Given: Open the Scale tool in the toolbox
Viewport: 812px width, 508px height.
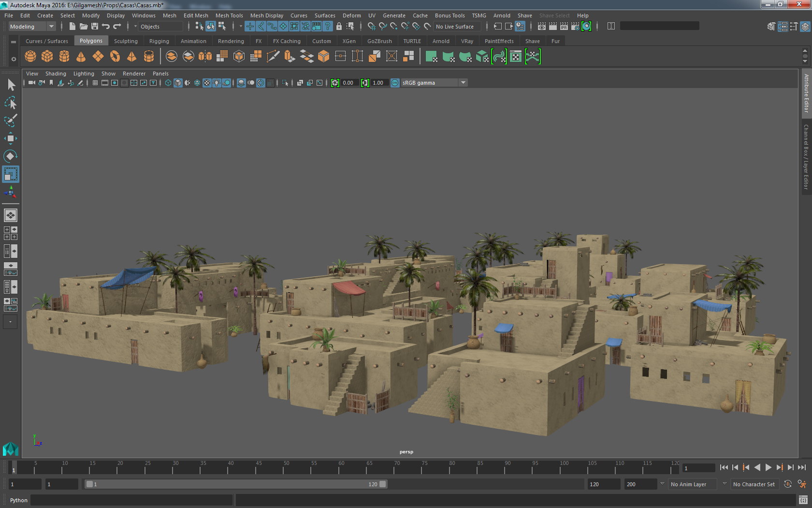Looking at the screenshot, I should (10, 174).
